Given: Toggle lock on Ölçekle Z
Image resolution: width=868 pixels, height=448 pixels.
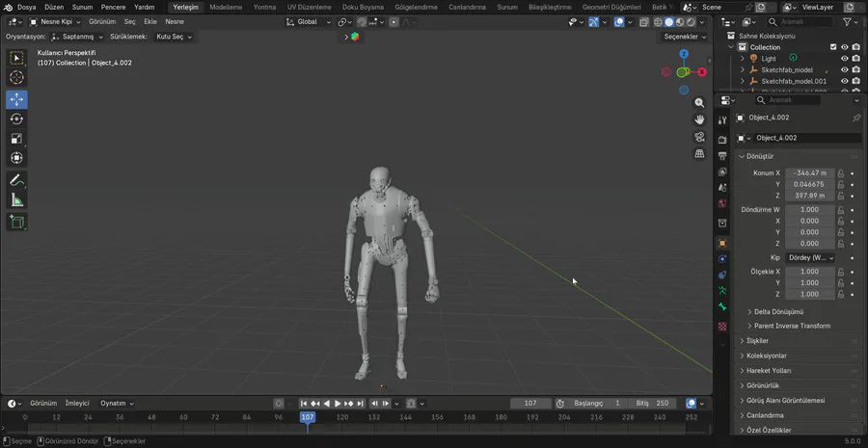Looking at the screenshot, I should (x=840, y=294).
